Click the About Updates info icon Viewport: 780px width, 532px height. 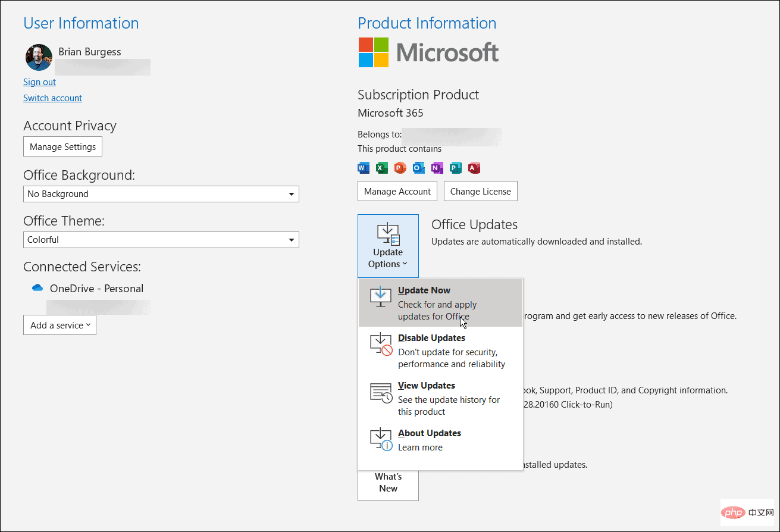pyautogui.click(x=381, y=440)
